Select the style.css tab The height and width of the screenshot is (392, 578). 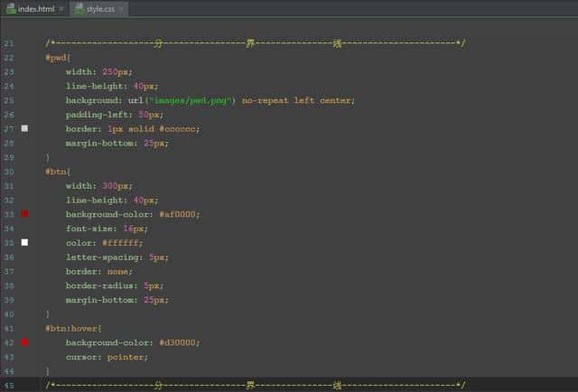[x=100, y=9]
